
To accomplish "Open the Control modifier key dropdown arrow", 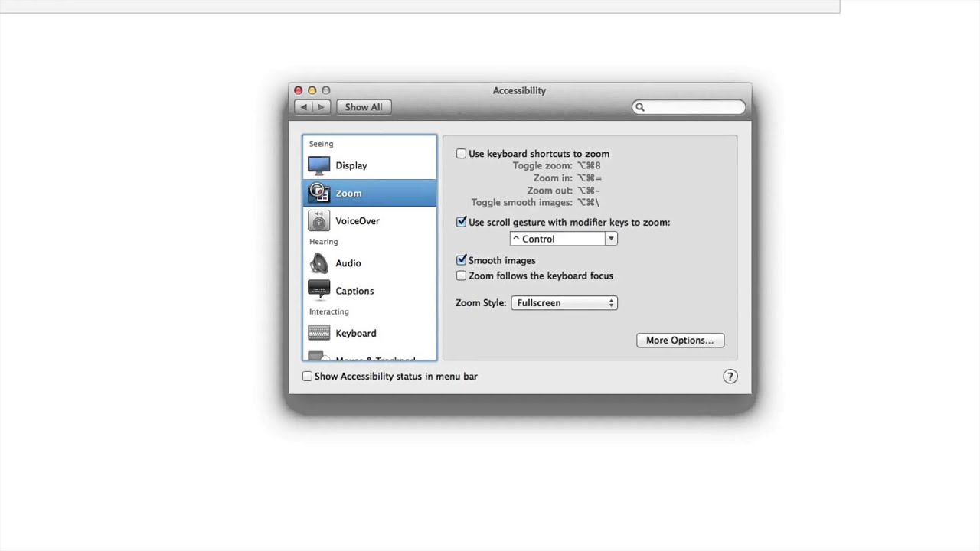I will tap(611, 239).
